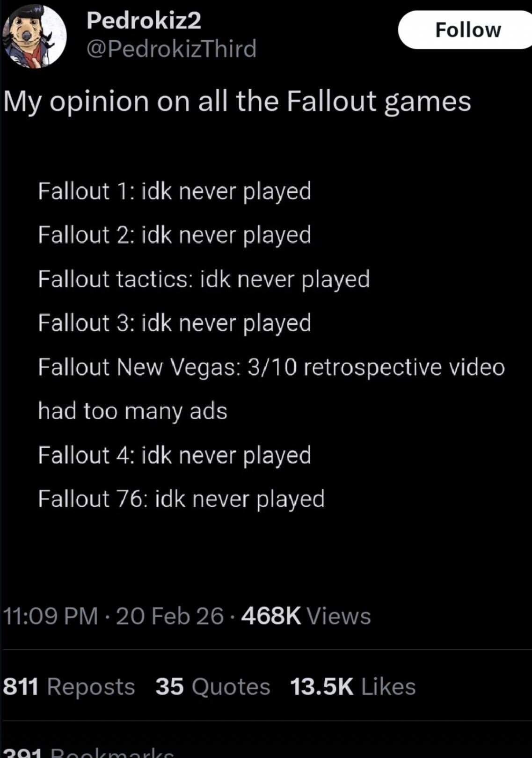This screenshot has width=532, height=758.
Task: Click the 11:09 PM timestamp
Action: pyautogui.click(x=51, y=616)
